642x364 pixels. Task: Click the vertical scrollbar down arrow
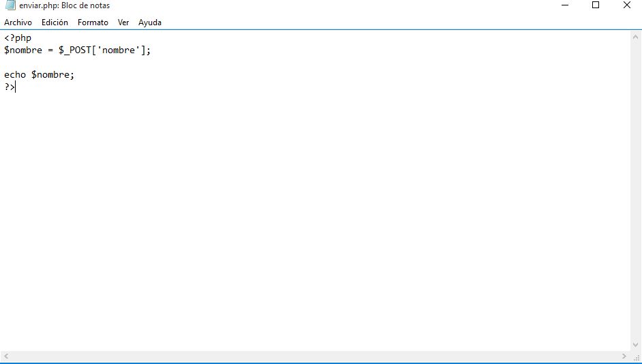click(x=636, y=345)
